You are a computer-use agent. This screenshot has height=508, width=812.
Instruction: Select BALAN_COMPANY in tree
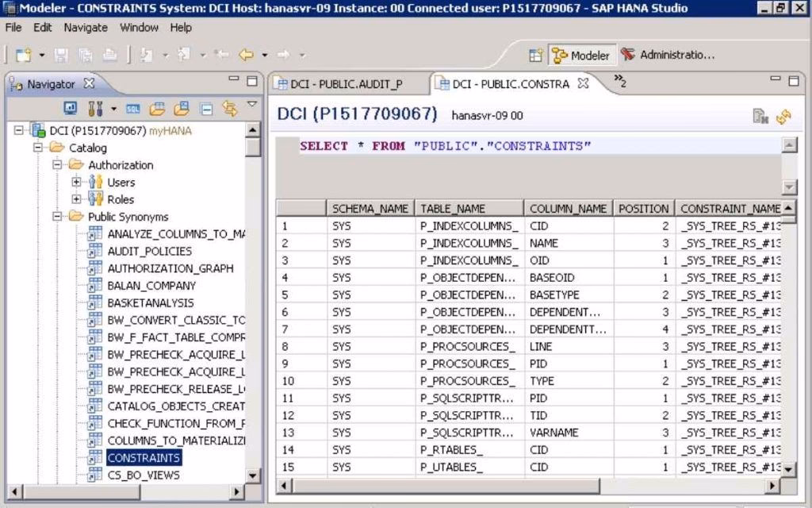click(x=151, y=285)
